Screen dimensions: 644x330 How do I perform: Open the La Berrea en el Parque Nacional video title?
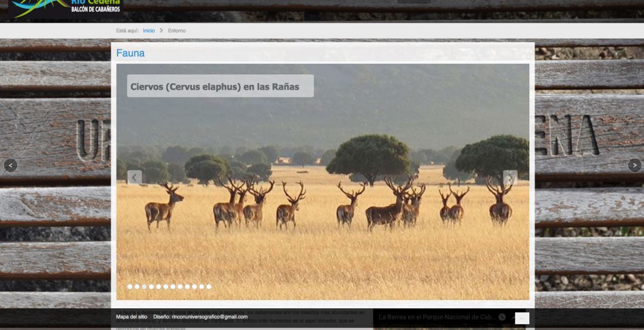tap(437, 317)
